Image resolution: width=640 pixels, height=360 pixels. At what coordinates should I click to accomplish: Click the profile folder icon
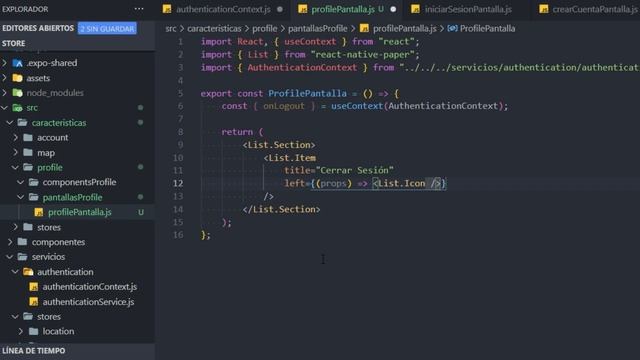[28, 167]
